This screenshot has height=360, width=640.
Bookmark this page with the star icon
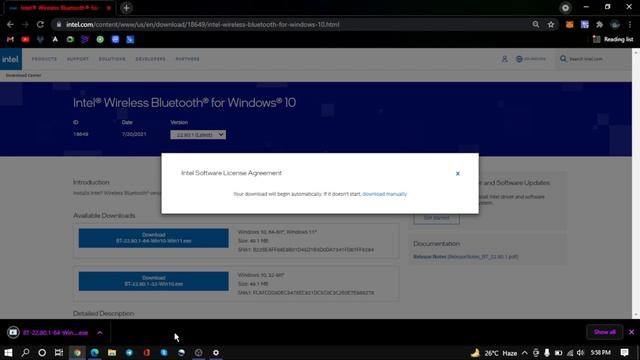(x=551, y=24)
